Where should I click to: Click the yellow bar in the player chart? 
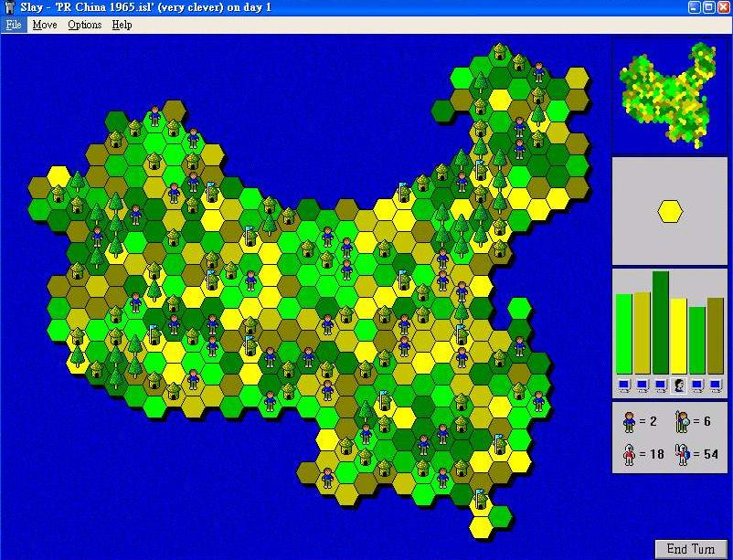[x=679, y=336]
